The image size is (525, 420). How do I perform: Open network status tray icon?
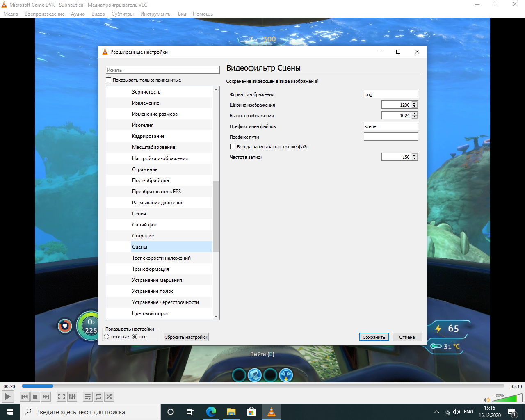pos(447,412)
